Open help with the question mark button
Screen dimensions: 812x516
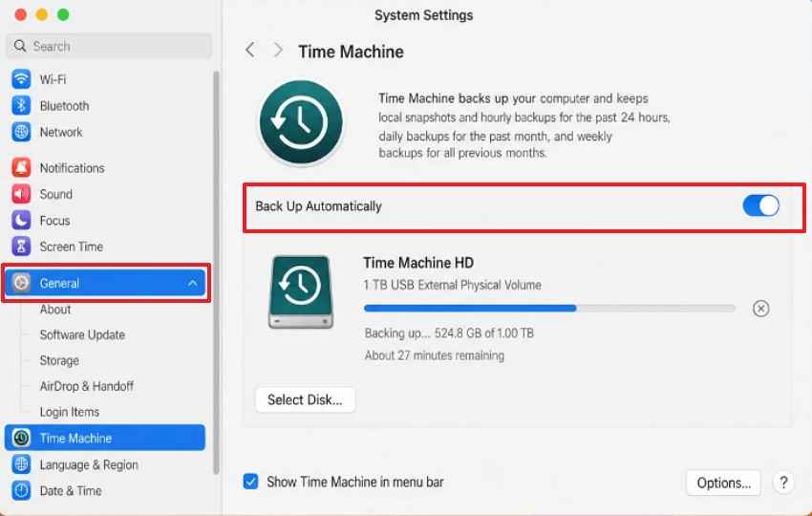(x=783, y=483)
